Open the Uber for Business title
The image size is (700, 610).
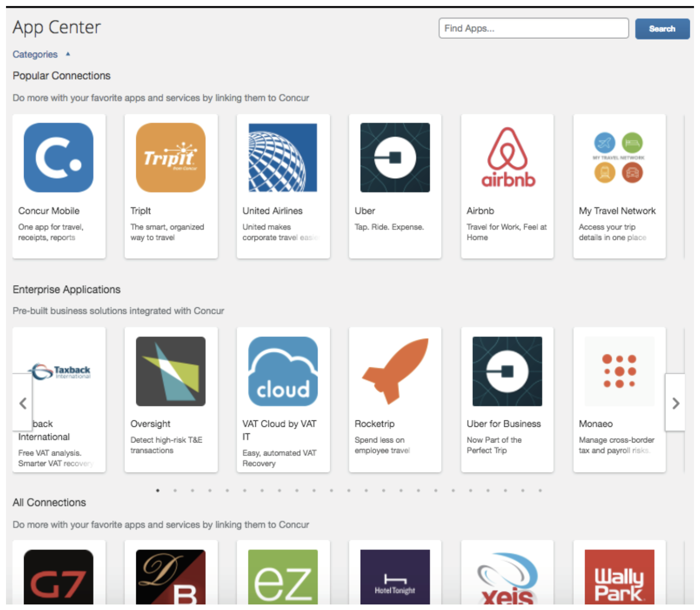[x=504, y=424]
